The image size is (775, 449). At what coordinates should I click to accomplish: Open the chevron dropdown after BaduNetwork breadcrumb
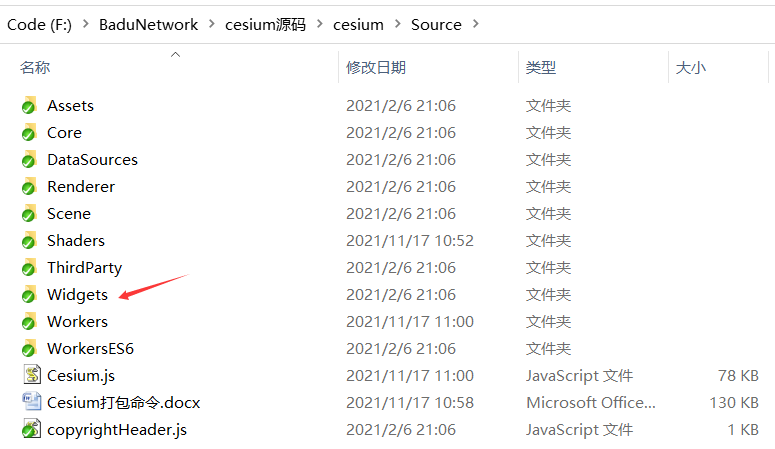point(212,24)
